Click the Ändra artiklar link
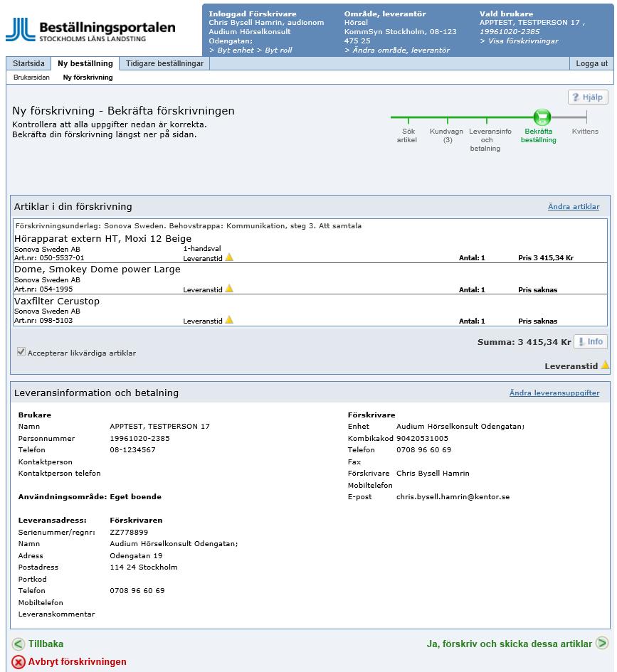617x672 pixels. pyautogui.click(x=574, y=206)
